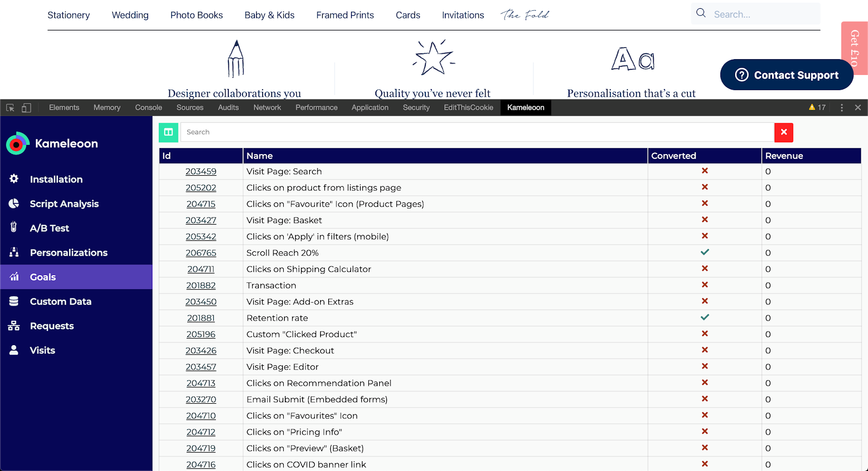The height and width of the screenshot is (471, 868).
Task: Click the Name column header
Action: (x=445, y=156)
